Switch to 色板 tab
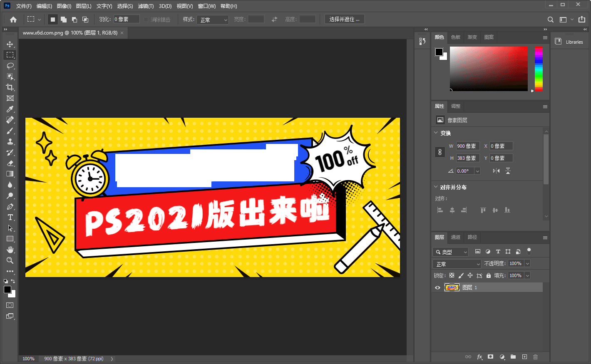Screen dimensions: 591x364 click(456, 37)
